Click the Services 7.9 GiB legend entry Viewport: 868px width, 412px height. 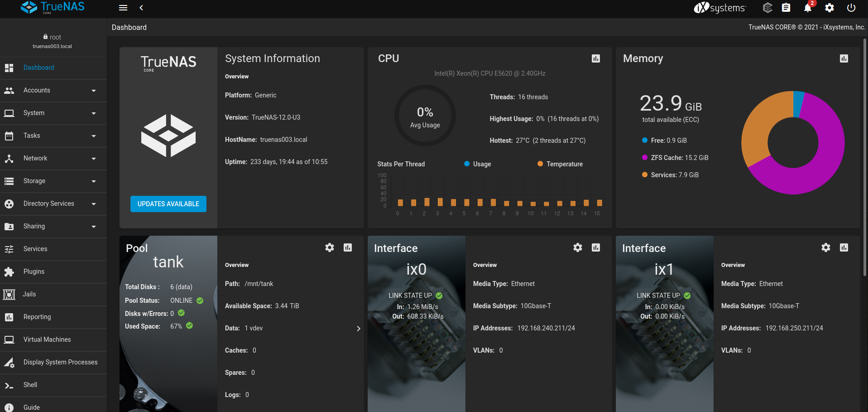pos(670,175)
